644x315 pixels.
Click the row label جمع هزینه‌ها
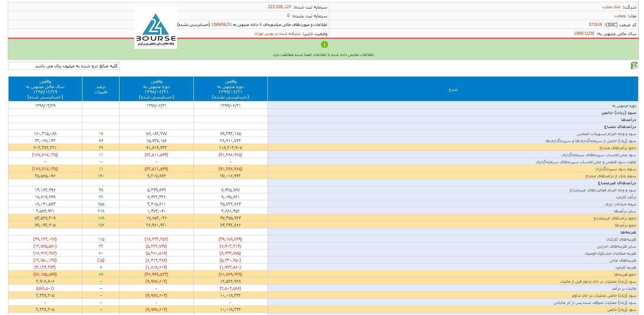click(625, 274)
